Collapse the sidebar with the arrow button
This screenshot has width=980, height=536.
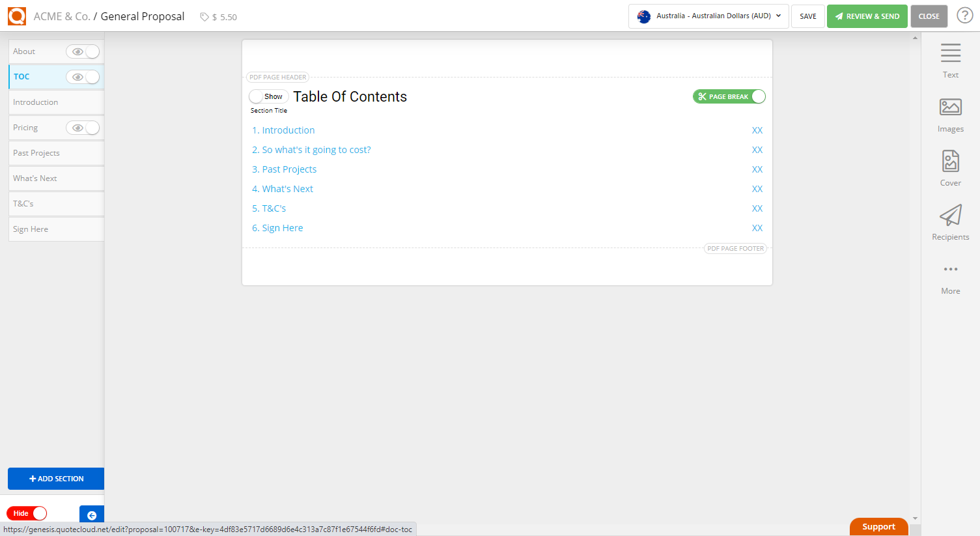(x=91, y=514)
